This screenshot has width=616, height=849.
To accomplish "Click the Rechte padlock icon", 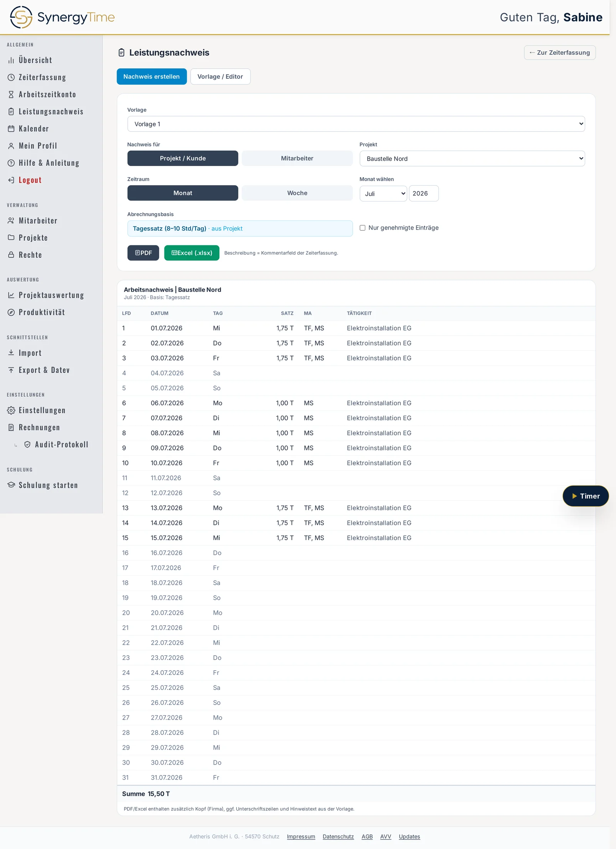I will (11, 255).
